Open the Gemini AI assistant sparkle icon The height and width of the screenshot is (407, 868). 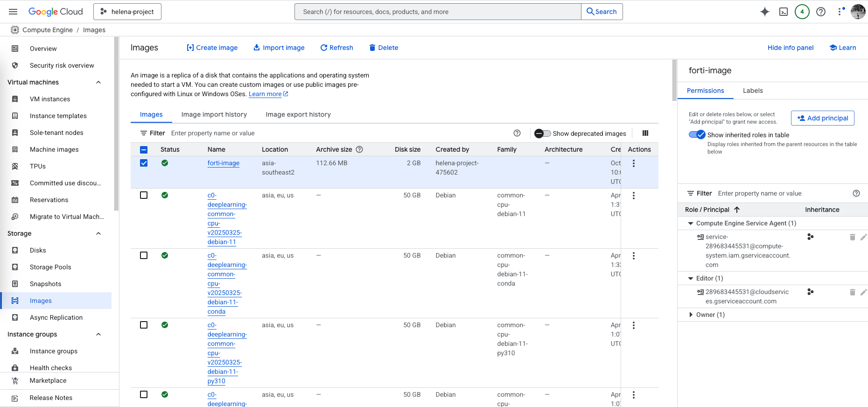(764, 12)
